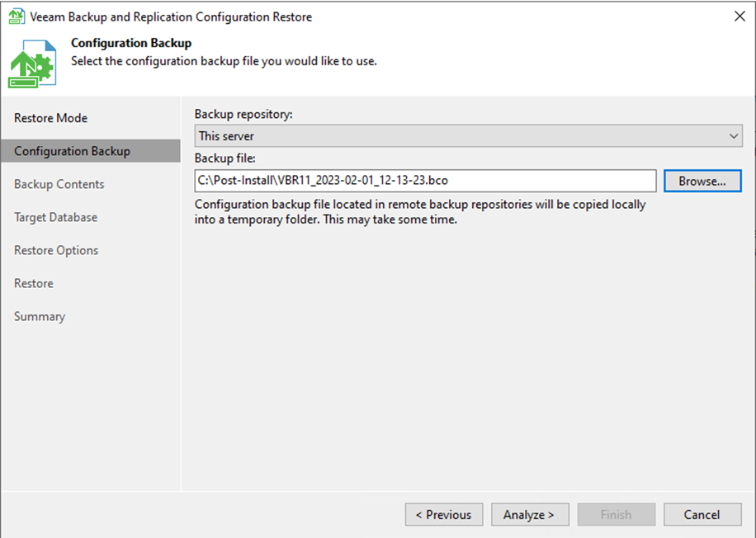Go back with the Previous button
The image size is (756, 538).
coord(444,515)
